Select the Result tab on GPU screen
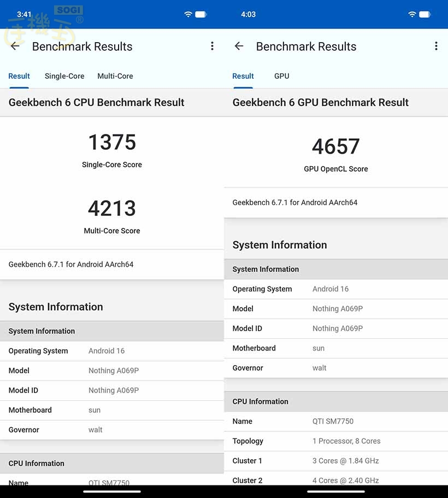Screen dimensions: 448x498 (243, 76)
